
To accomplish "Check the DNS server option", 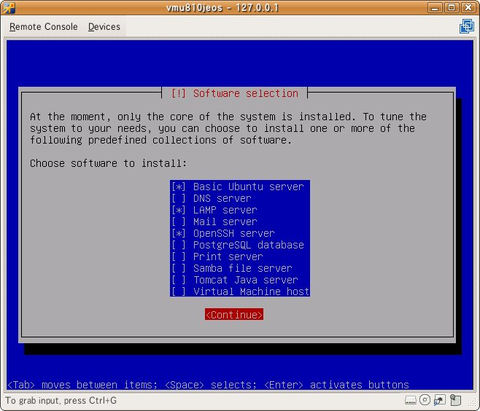I will pos(240,198).
